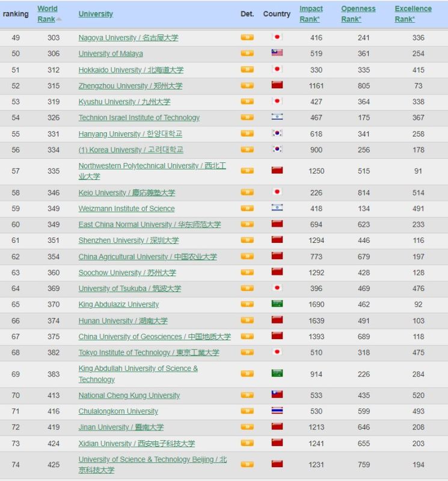Open Korea University link

130,150
